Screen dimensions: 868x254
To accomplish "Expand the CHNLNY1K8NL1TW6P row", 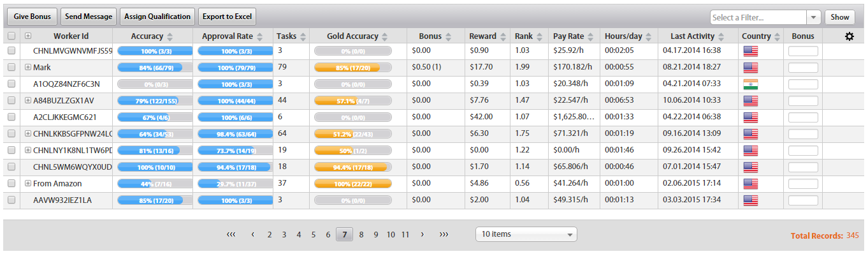I will [28, 150].
